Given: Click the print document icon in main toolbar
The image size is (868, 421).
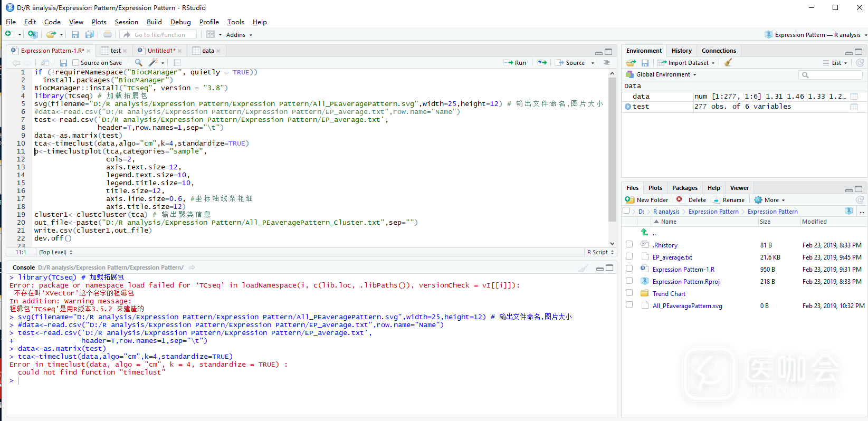Looking at the screenshot, I should (108, 35).
